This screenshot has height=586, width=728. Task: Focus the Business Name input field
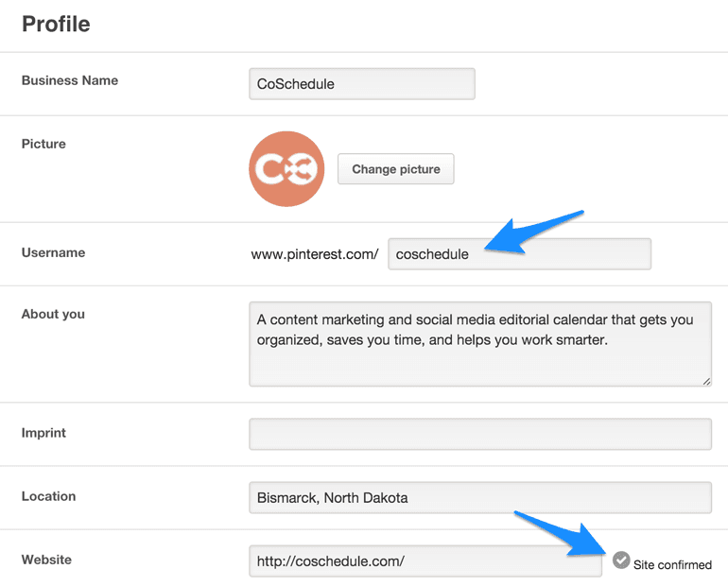361,83
